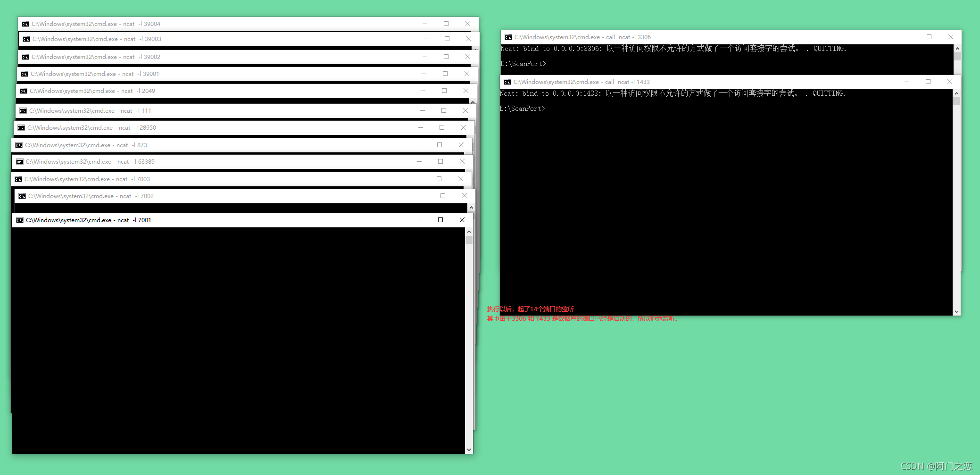This screenshot has width=980, height=475.
Task: Click cmd icon of ncat -l 28950 window
Action: click(x=21, y=128)
